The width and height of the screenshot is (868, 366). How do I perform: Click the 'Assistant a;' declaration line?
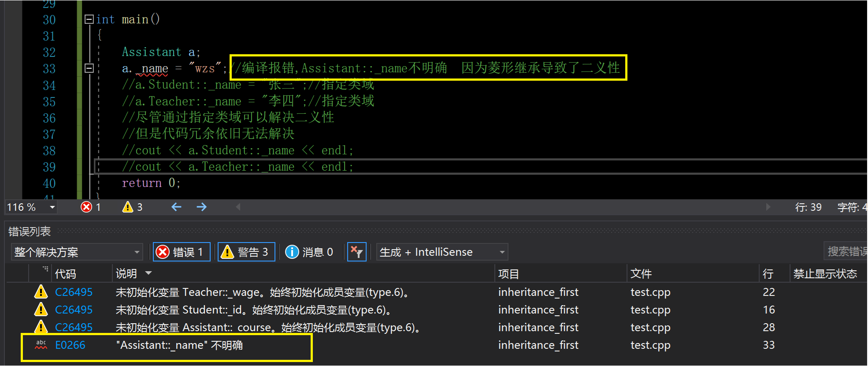coord(161,52)
